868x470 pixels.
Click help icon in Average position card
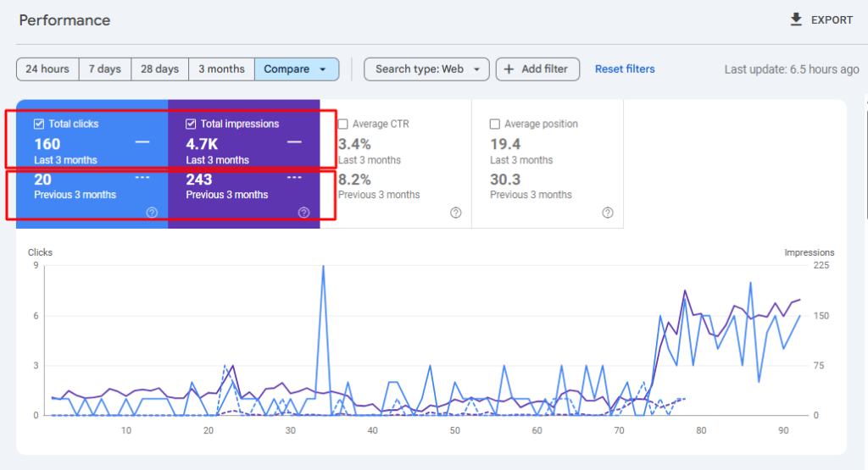(607, 213)
